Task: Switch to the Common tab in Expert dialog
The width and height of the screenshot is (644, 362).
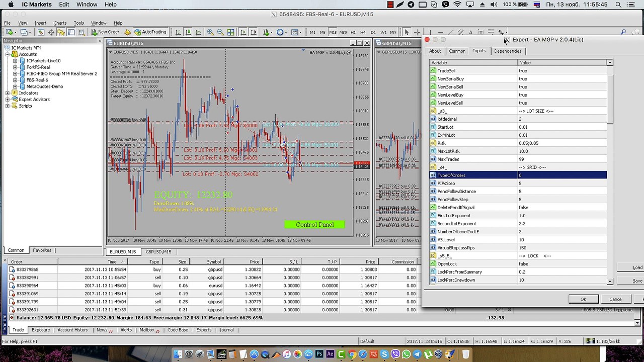Action: tap(457, 51)
